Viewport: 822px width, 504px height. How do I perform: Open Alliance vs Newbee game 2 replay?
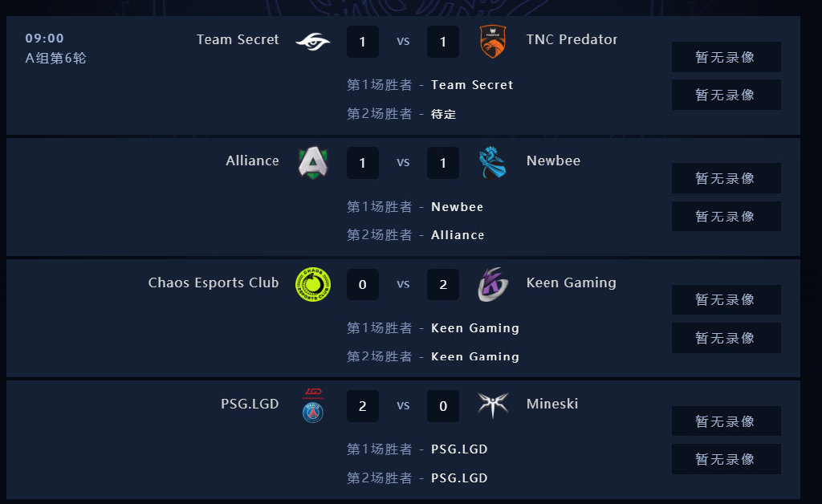click(726, 216)
